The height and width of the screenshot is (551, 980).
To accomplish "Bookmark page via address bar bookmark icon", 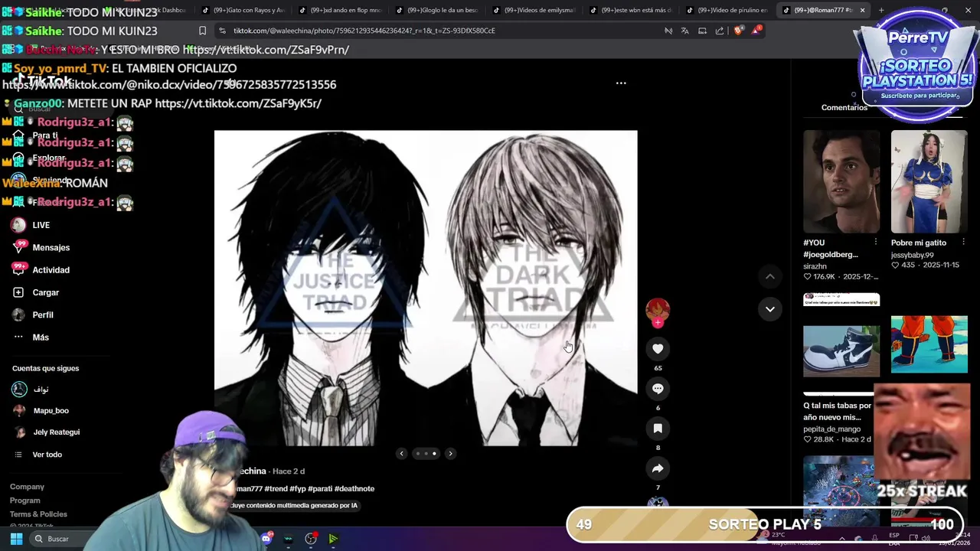I will [202, 31].
